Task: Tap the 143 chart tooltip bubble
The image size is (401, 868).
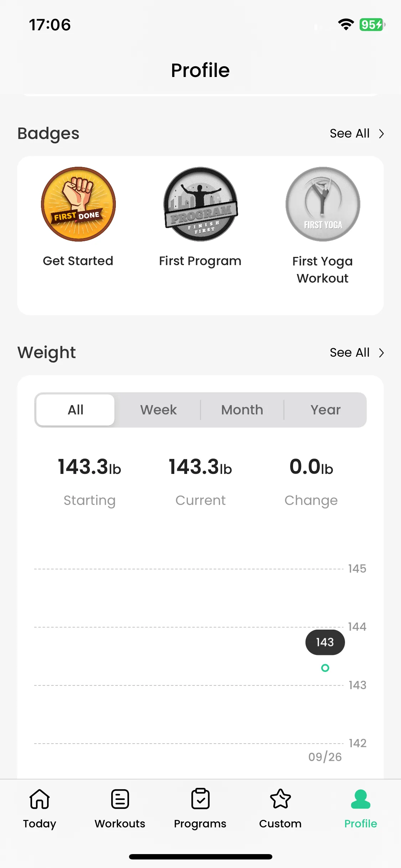Action: click(x=325, y=642)
